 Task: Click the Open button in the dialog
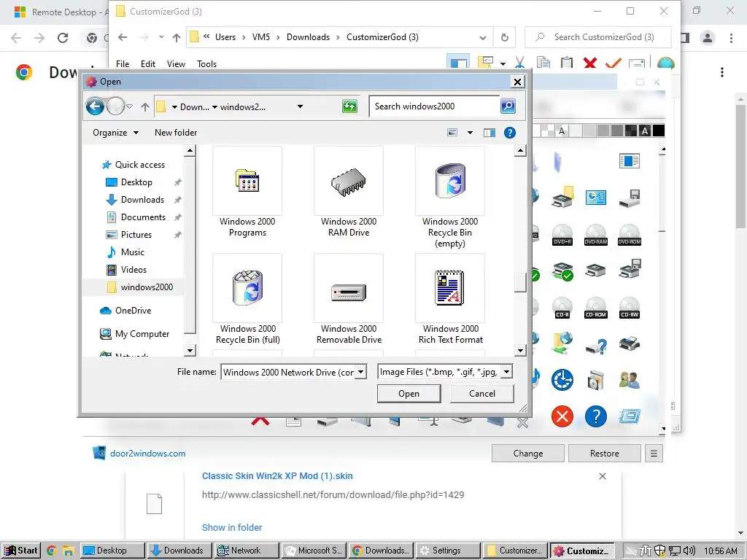(x=409, y=393)
